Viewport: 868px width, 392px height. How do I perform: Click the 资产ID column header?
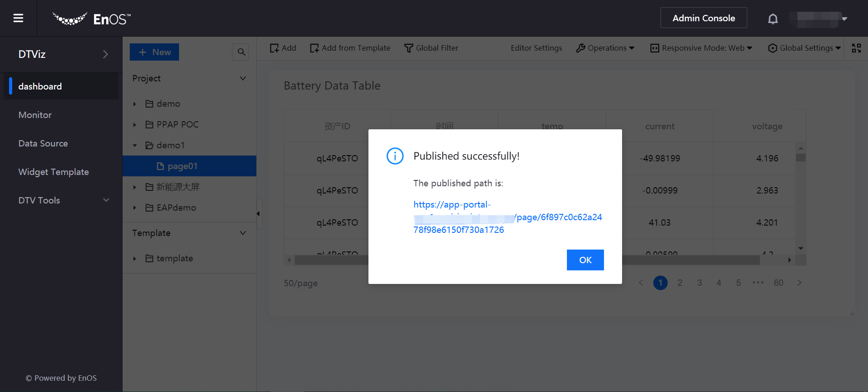pos(337,126)
